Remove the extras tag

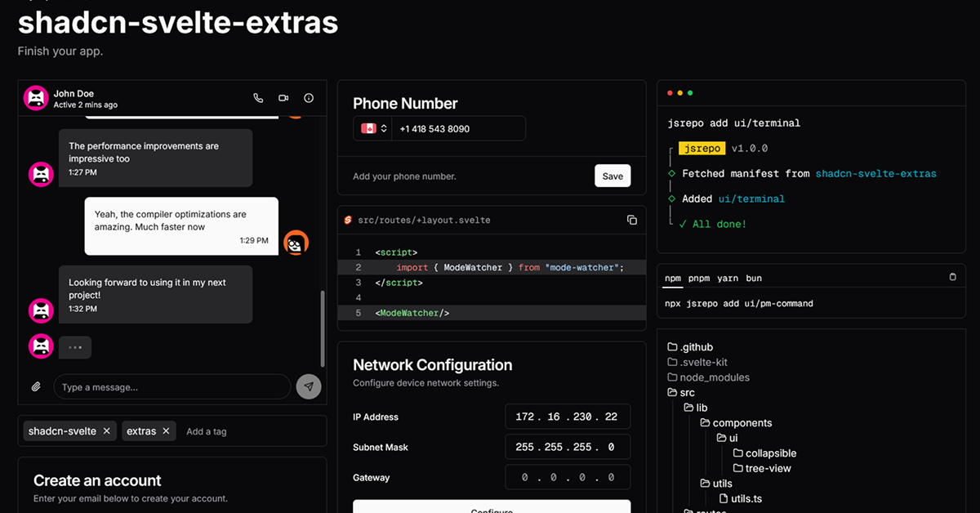[x=166, y=431]
